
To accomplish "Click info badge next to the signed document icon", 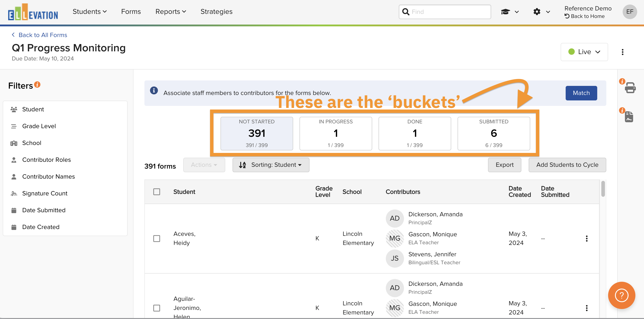I will (622, 110).
